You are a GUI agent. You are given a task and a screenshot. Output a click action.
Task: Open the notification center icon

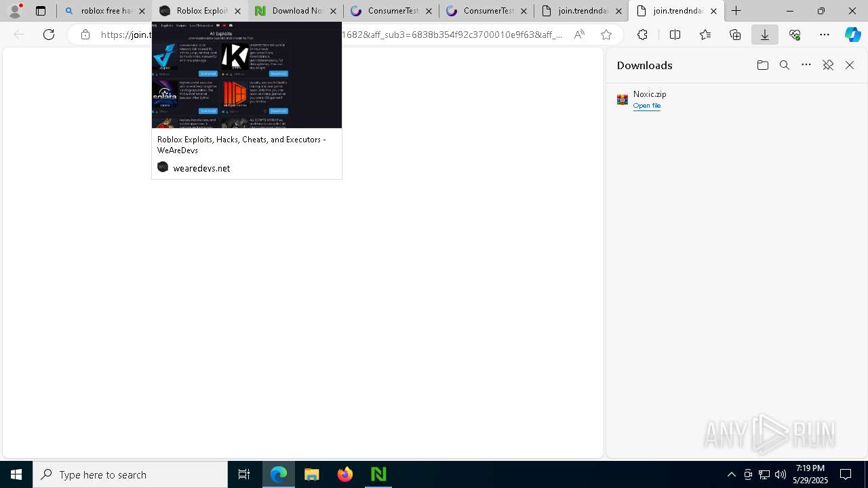[x=846, y=474]
